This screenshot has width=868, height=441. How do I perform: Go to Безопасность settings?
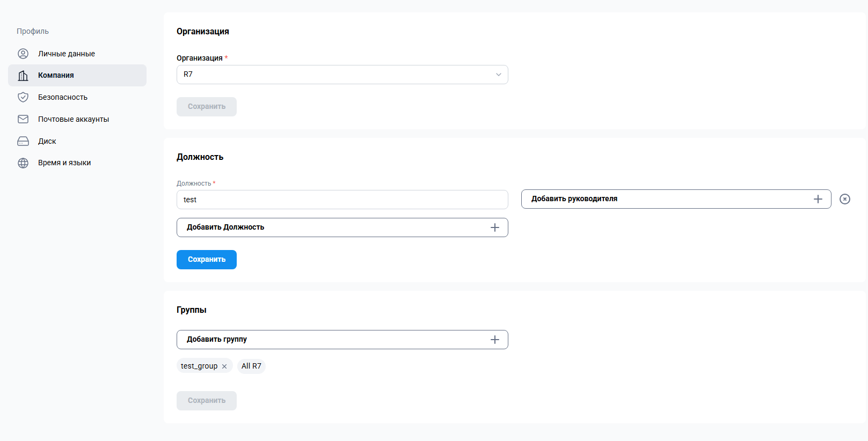(x=77, y=97)
